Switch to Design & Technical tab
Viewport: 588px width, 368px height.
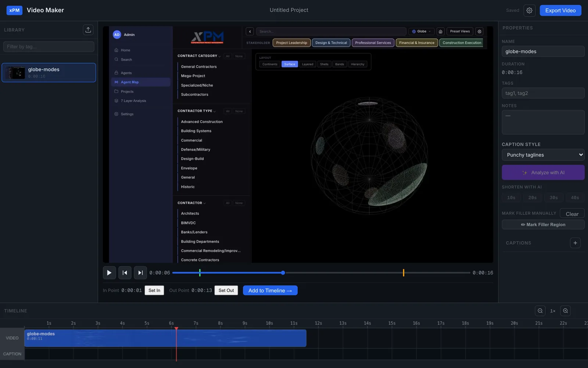331,43
